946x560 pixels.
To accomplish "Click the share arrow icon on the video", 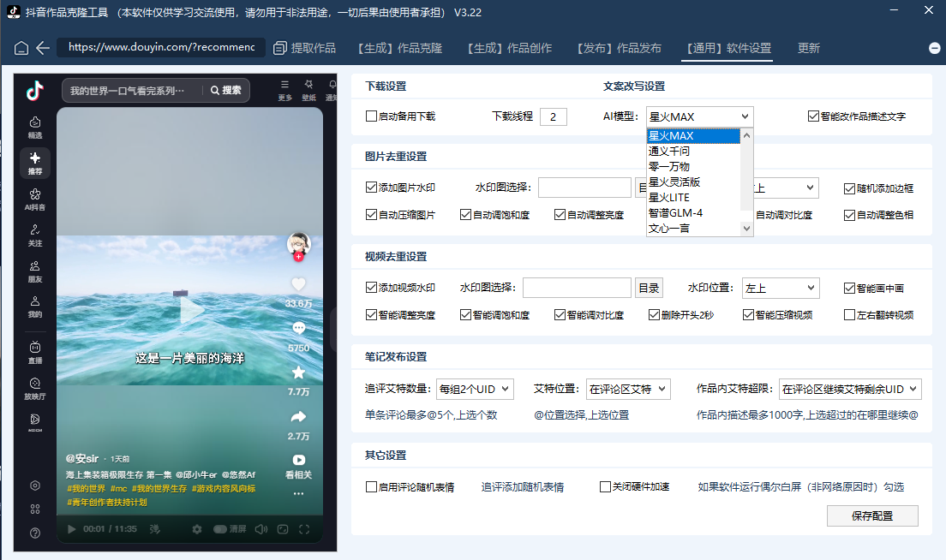I will pyautogui.click(x=298, y=417).
